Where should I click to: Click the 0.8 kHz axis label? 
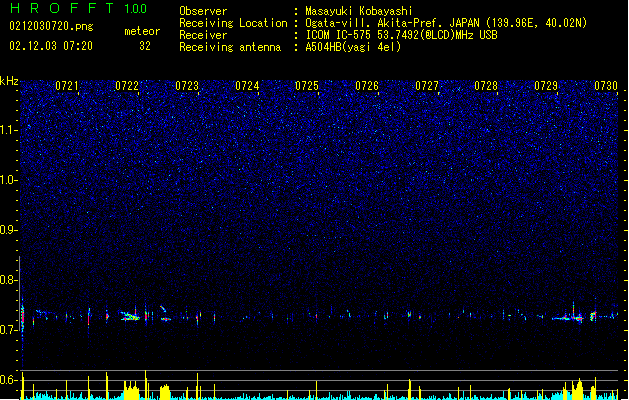coord(9,280)
